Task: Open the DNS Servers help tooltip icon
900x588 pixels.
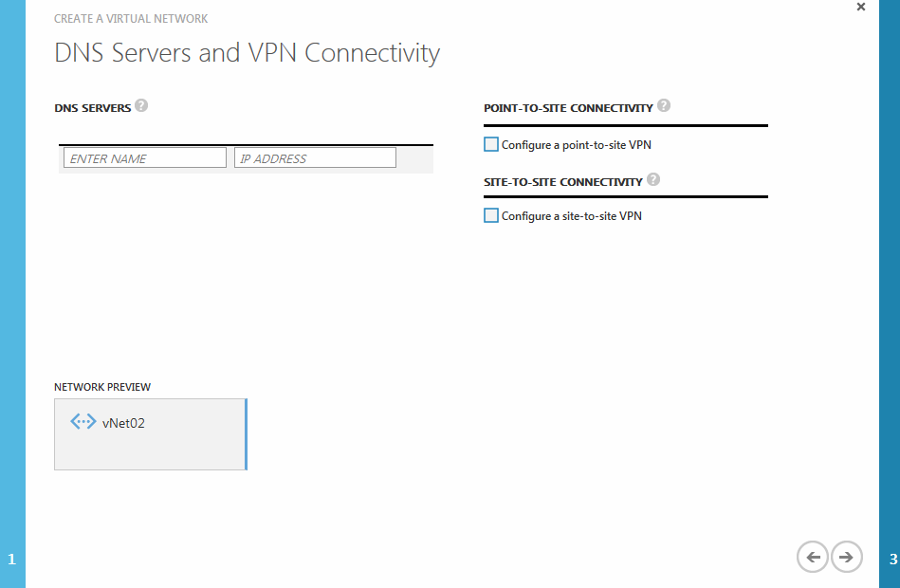Action: point(141,105)
